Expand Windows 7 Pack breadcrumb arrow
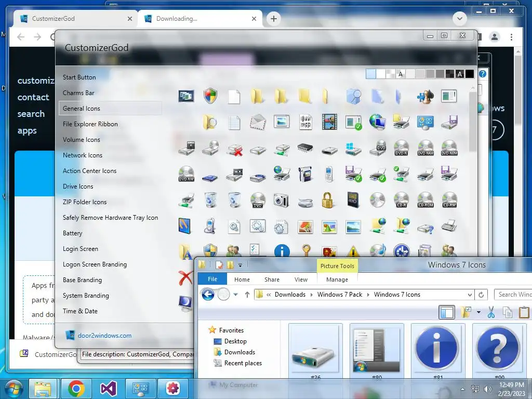The image size is (532, 399). coord(368,295)
